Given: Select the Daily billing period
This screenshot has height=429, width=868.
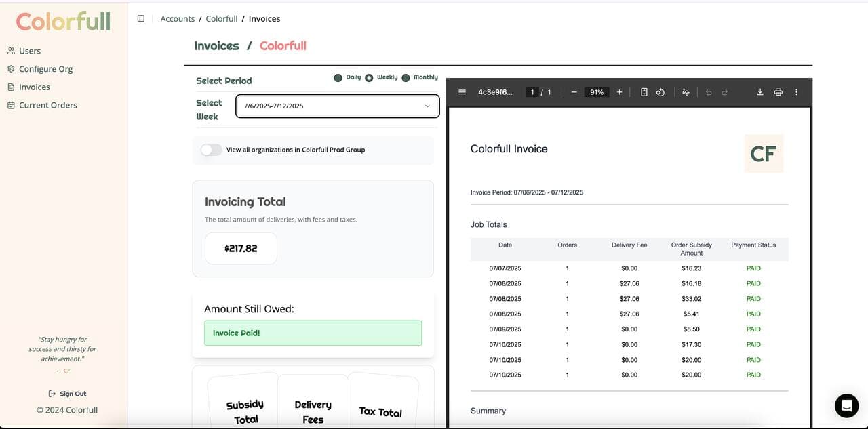Looking at the screenshot, I should pos(338,77).
